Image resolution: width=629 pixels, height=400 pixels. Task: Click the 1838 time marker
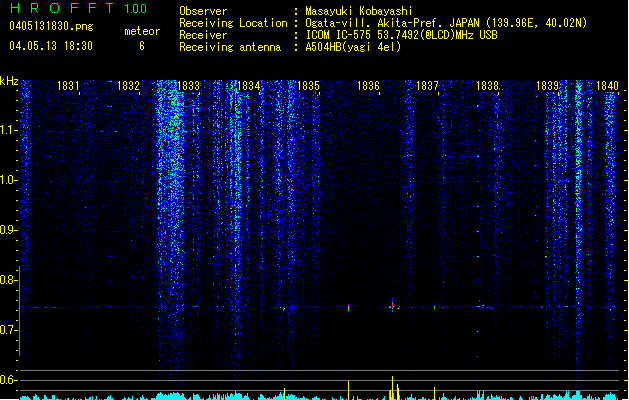[487, 86]
